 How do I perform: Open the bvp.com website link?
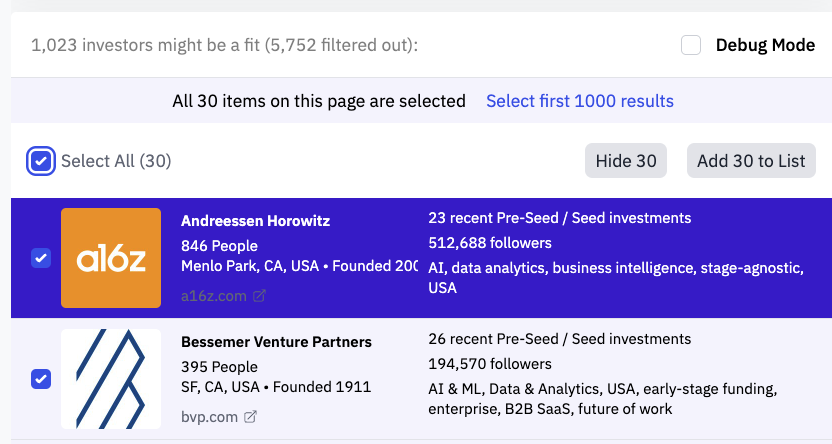click(x=209, y=416)
